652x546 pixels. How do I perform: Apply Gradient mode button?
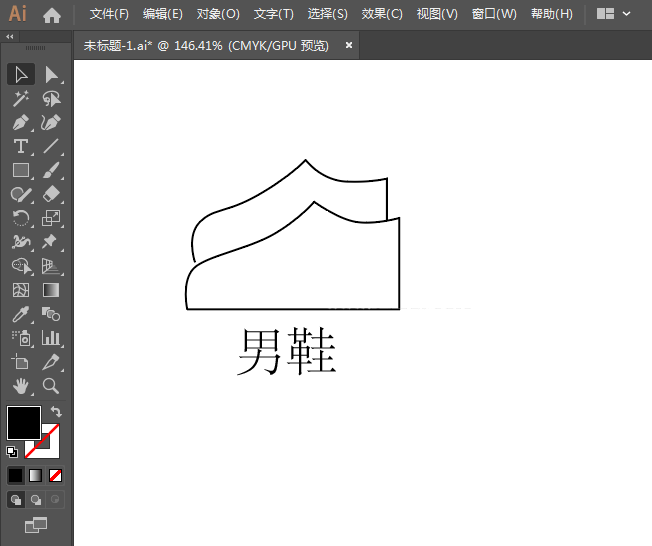click(x=35, y=475)
